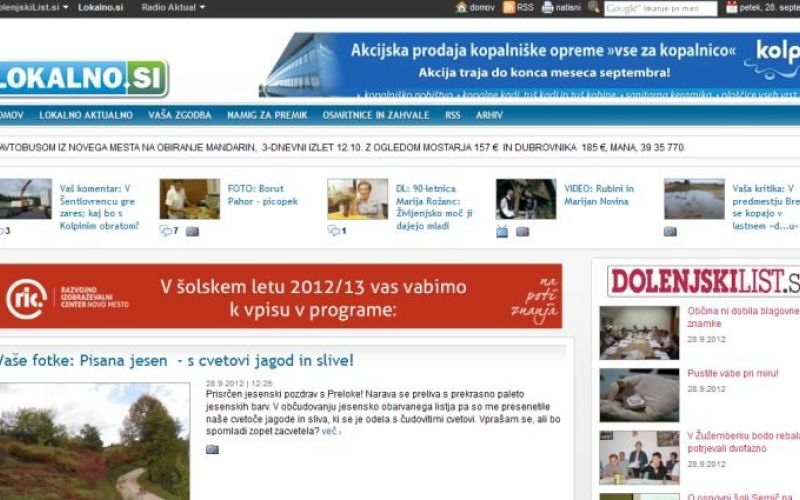The height and width of the screenshot is (500, 800).
Task: Open the Lokalno.si top bar link
Action: [101, 7]
